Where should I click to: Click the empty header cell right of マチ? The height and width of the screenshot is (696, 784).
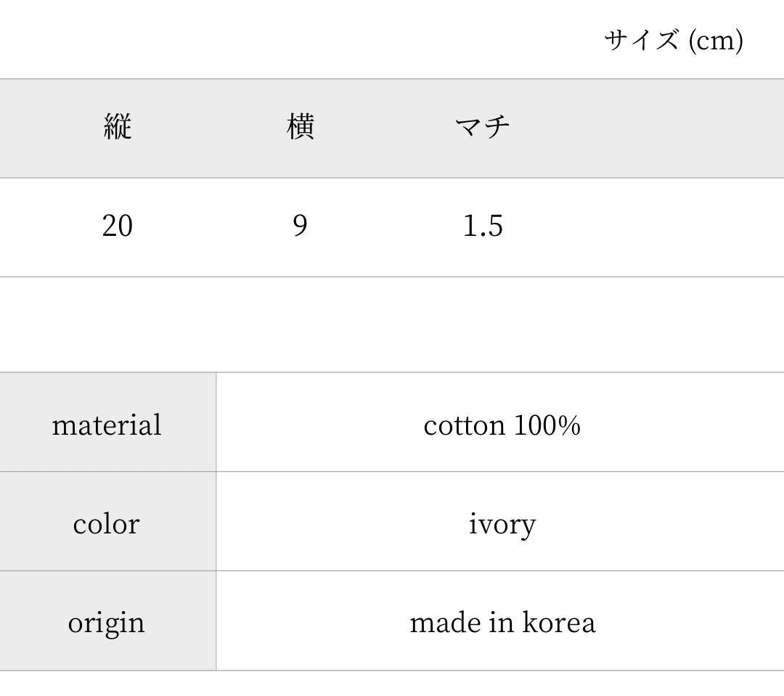pyautogui.click(x=664, y=128)
